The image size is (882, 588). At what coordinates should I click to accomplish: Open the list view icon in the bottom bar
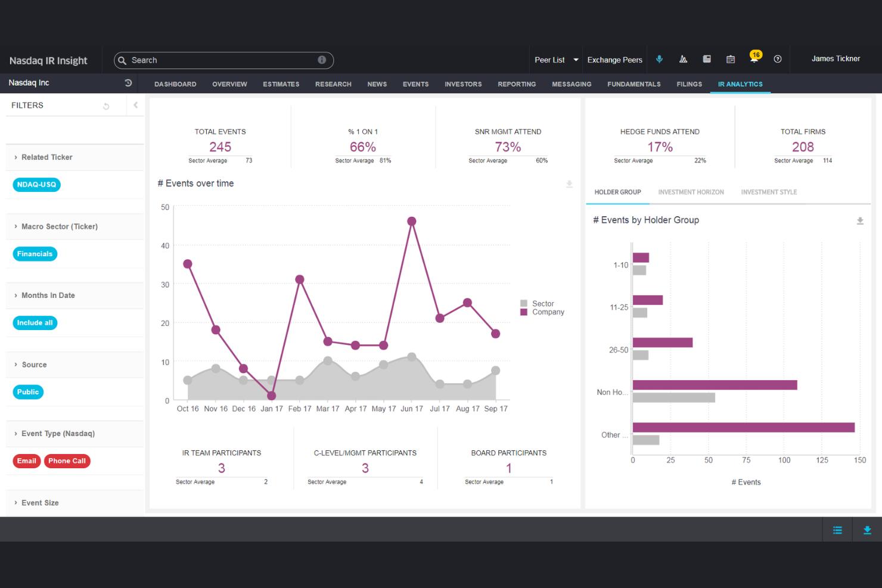837,529
